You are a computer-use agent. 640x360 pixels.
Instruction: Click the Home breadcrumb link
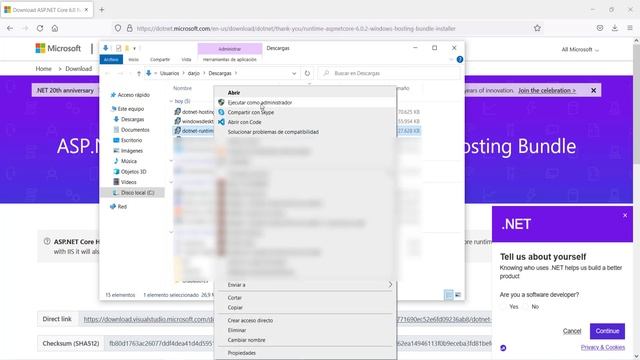(x=43, y=69)
